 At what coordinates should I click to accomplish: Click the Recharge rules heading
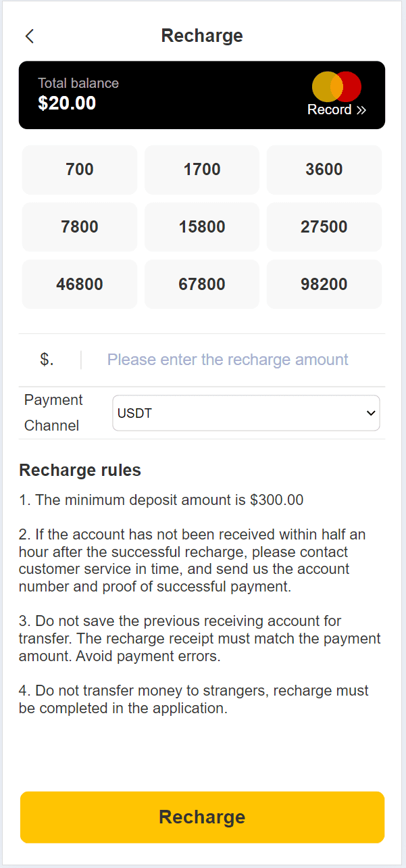tap(80, 470)
